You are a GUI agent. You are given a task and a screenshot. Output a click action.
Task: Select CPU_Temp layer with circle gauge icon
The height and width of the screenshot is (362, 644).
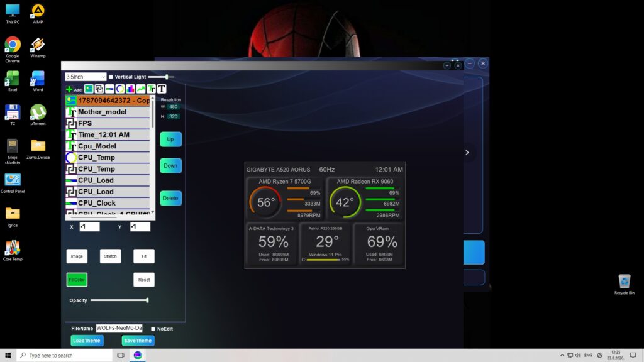click(x=108, y=158)
